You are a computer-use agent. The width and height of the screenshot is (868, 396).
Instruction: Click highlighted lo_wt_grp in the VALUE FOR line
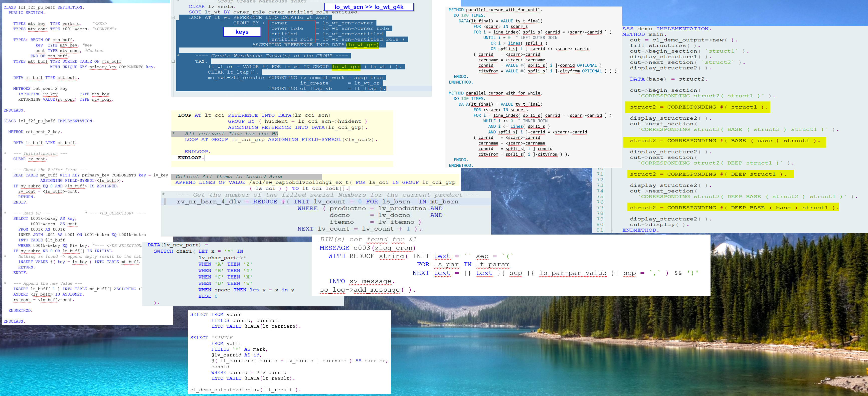tap(346, 67)
